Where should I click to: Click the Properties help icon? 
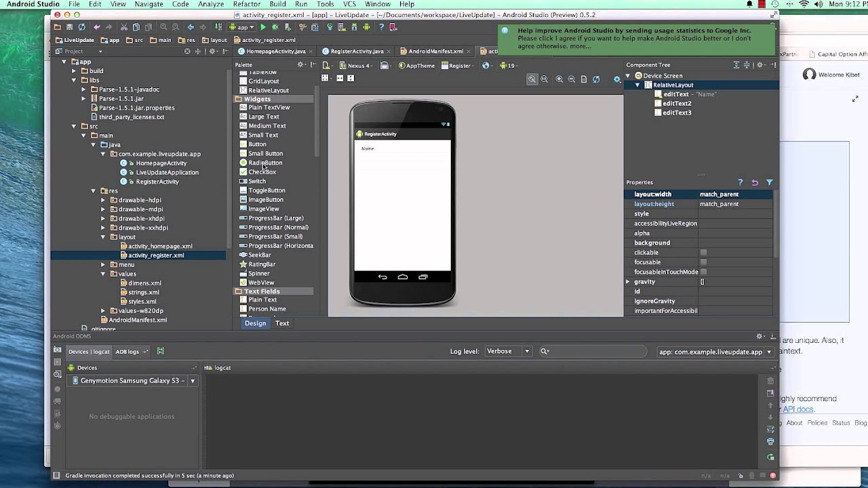[x=740, y=182]
